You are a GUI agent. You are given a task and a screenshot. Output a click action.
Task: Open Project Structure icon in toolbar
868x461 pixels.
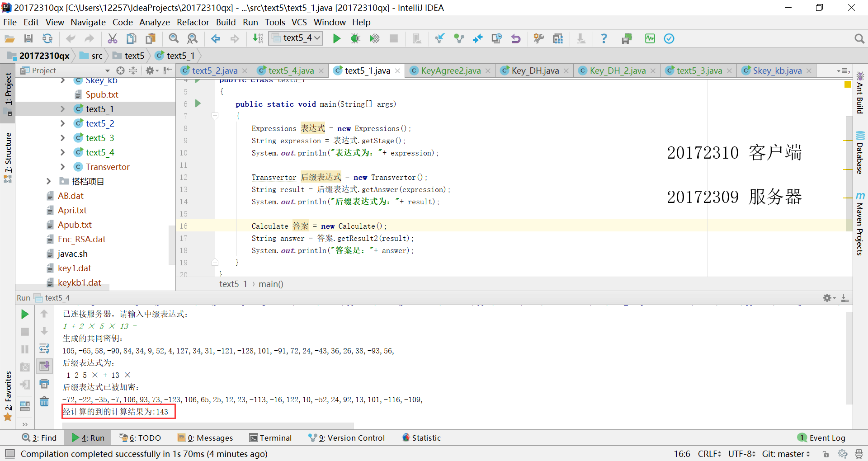point(558,39)
